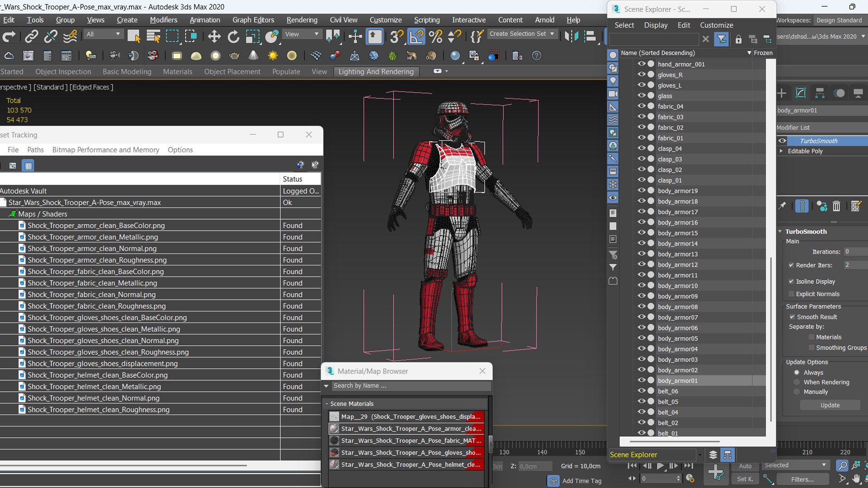Toggle Angle Snap tool
Viewport: 868px width, 488px height.
[x=416, y=37]
